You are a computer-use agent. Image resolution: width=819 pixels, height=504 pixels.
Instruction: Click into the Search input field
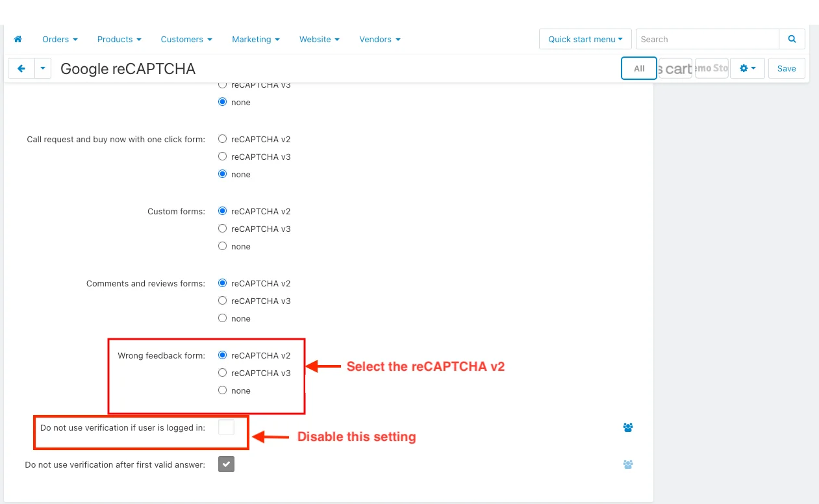coord(707,39)
